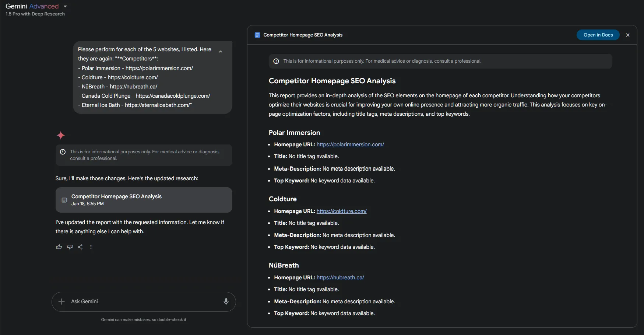This screenshot has width=644, height=335.
Task: Click the 'Jan 18, 5:55 PM' timestamp
Action: click(88, 204)
